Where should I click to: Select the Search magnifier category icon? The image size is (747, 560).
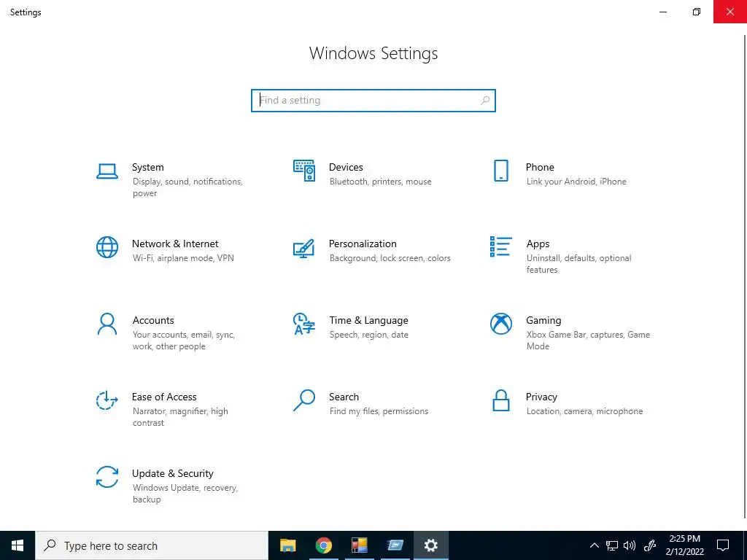[304, 400]
